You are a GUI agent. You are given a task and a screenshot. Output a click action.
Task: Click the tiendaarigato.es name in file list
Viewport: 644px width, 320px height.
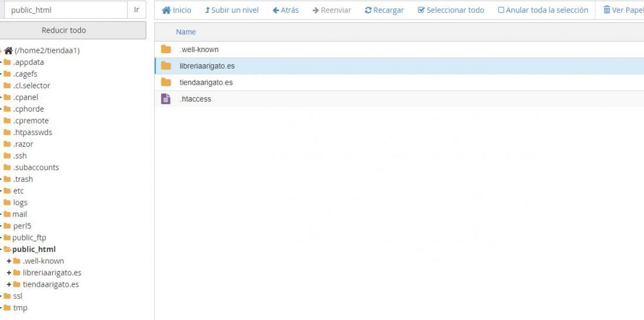coord(206,82)
